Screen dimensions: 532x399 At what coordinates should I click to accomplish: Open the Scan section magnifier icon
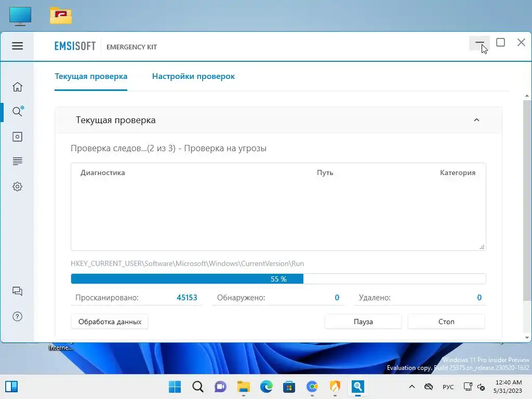point(18,111)
